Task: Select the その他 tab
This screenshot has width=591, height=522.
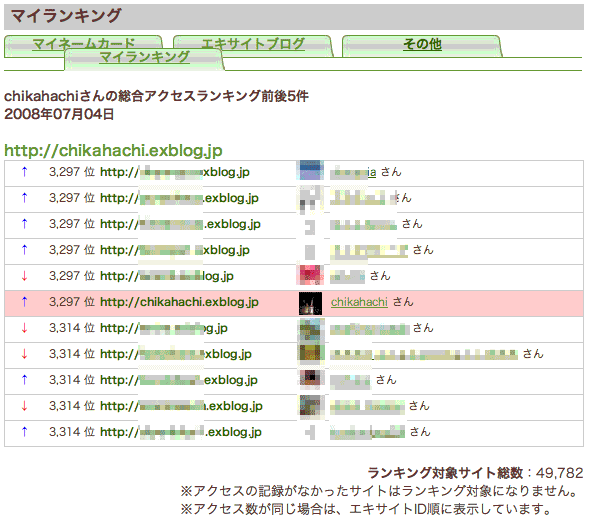Action: pyautogui.click(x=422, y=44)
